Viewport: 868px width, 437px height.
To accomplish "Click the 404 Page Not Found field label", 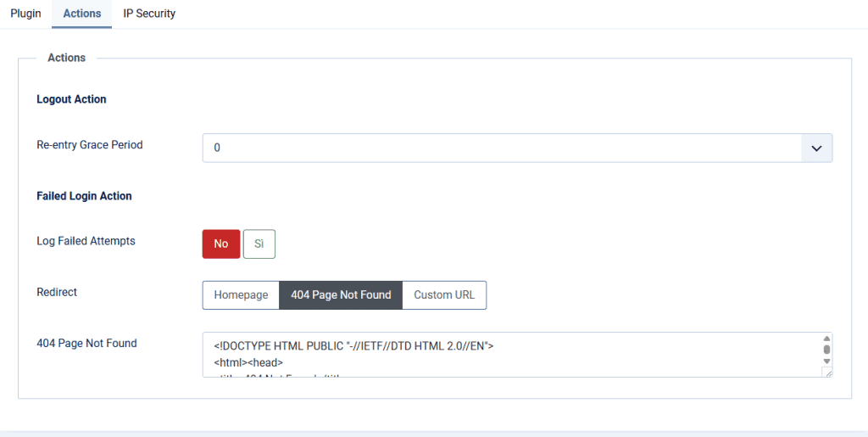I will point(86,344).
